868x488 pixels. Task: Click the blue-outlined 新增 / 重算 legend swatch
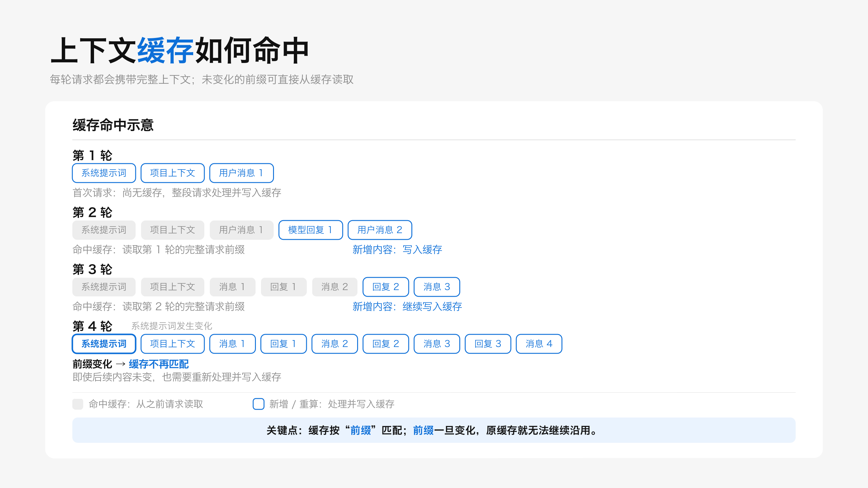click(x=259, y=404)
